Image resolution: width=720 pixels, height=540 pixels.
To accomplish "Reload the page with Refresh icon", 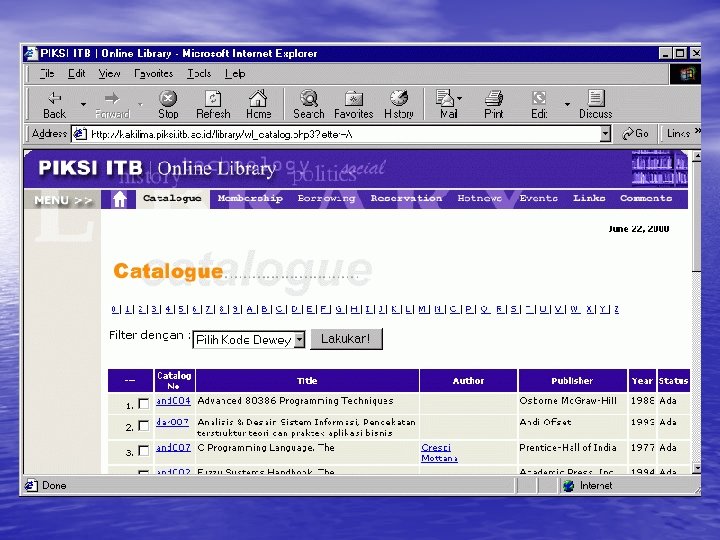I will [x=213, y=104].
